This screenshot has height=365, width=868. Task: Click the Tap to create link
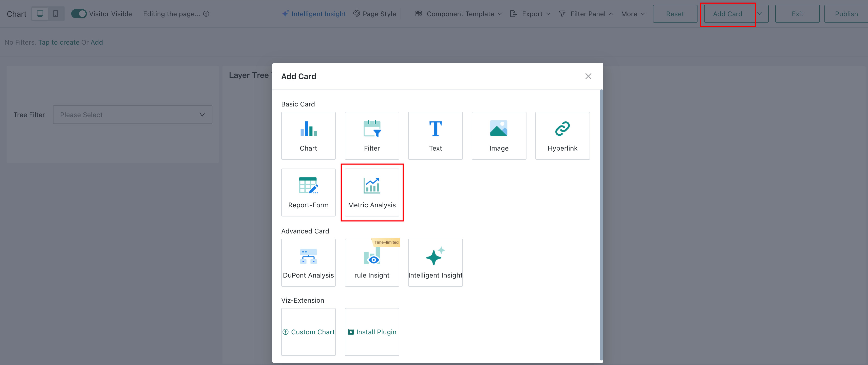click(59, 43)
